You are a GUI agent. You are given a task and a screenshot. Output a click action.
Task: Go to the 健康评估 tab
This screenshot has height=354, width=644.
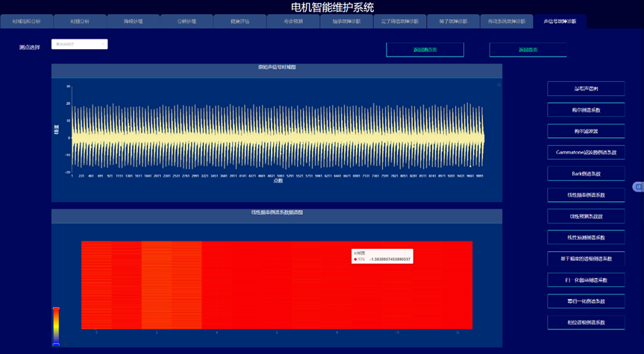(240, 22)
